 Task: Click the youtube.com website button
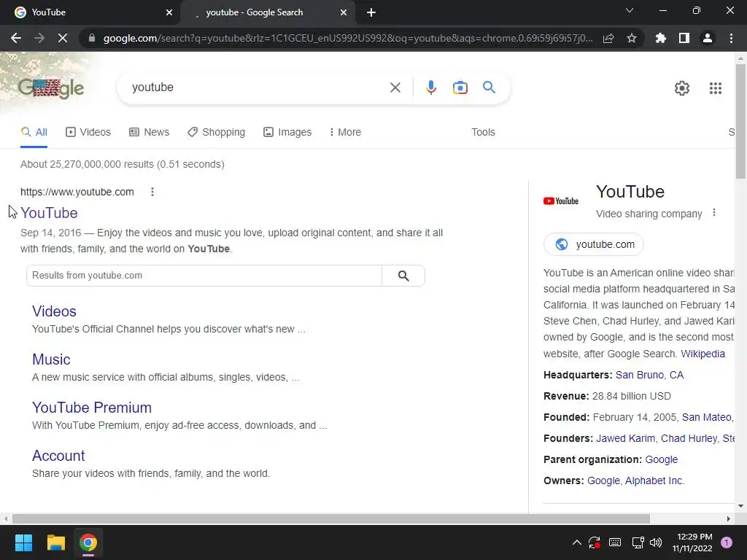tap(594, 244)
